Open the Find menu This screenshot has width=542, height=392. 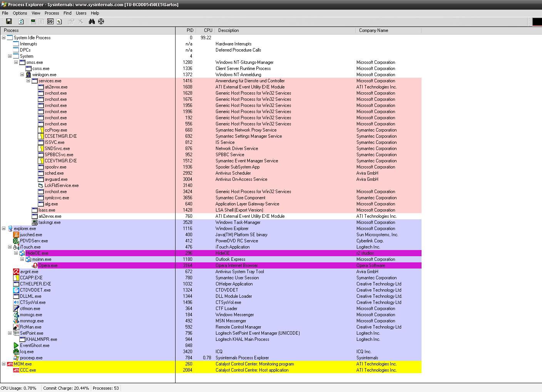coord(67,13)
